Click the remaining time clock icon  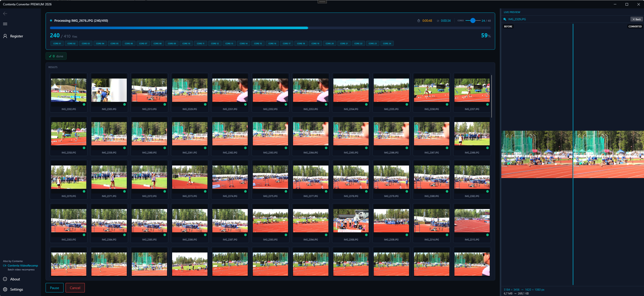438,21
